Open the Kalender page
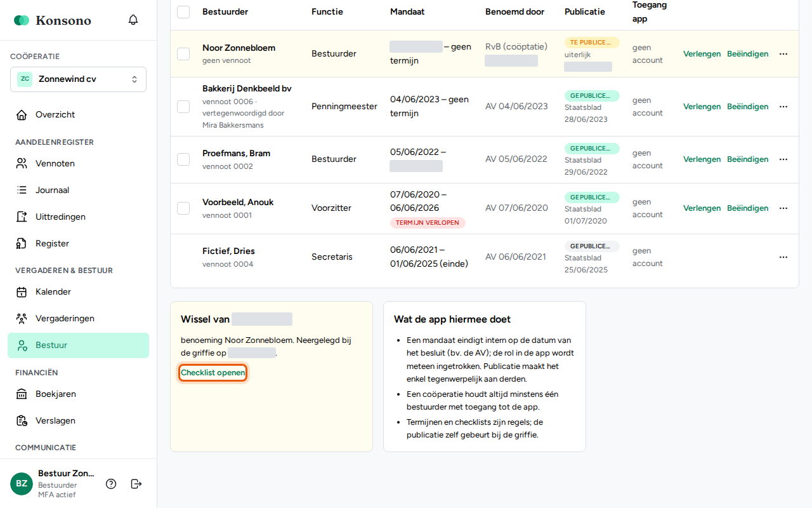 78,292
